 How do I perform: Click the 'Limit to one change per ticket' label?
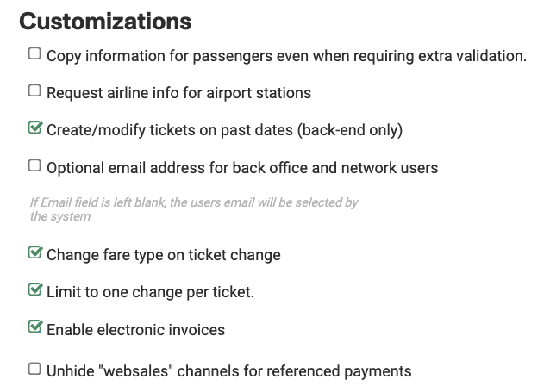coord(150,292)
